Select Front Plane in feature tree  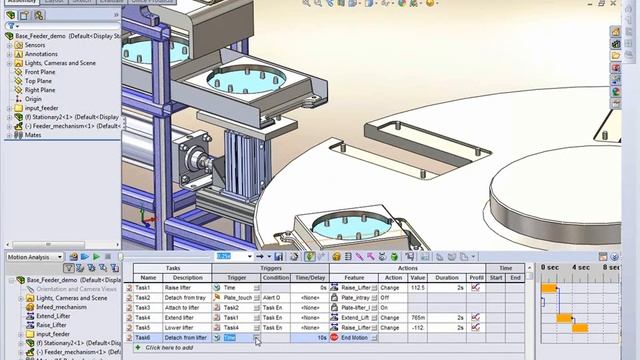point(40,72)
